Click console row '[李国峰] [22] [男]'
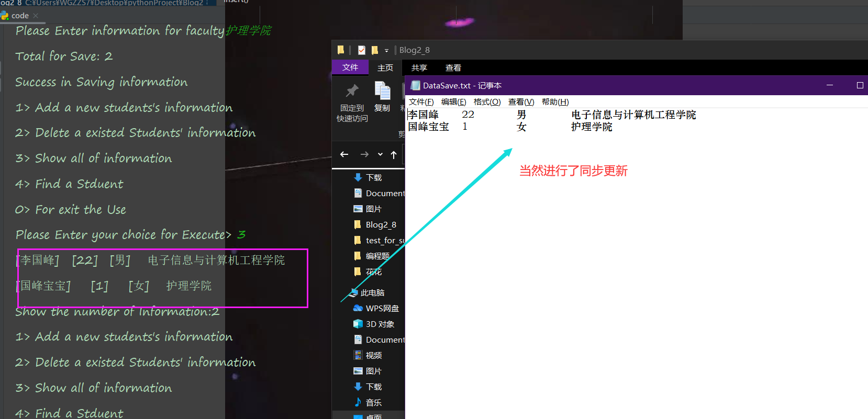Viewport: 868px width, 419px height. 150,260
